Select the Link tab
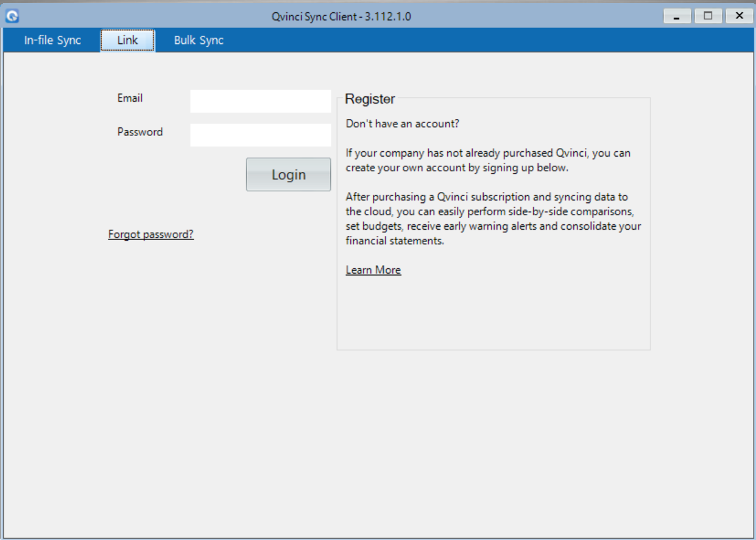The width and height of the screenshot is (756, 540). [128, 40]
